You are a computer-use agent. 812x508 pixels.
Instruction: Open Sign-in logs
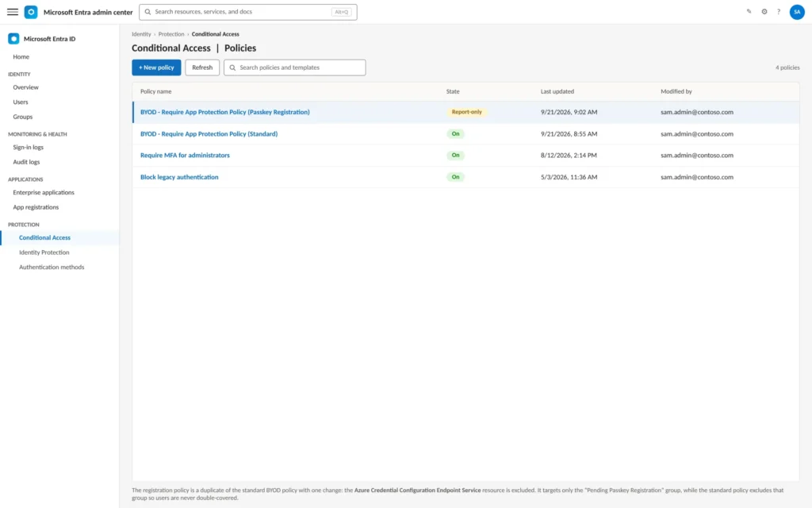coord(28,147)
